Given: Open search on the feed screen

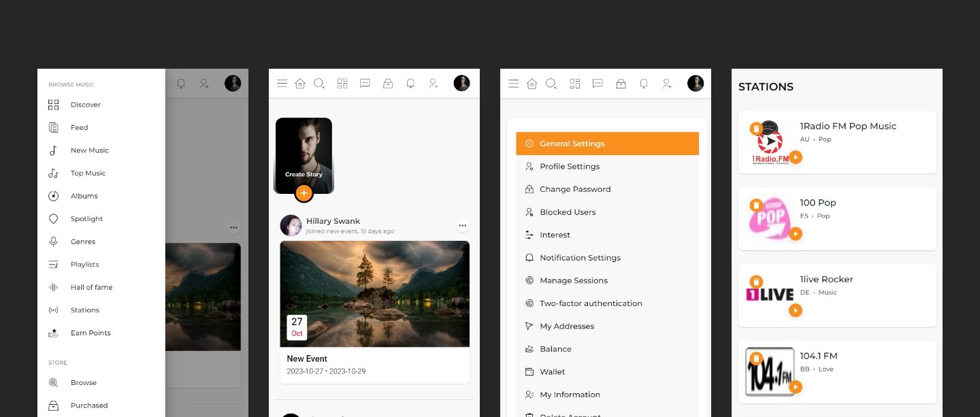Looking at the screenshot, I should [319, 84].
